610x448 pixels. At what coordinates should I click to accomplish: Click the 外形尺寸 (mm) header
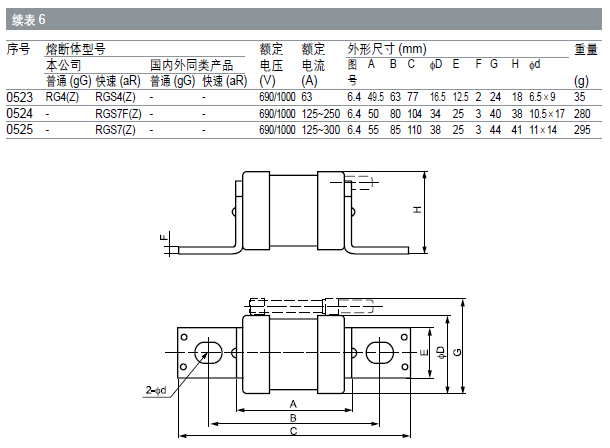click(386, 49)
